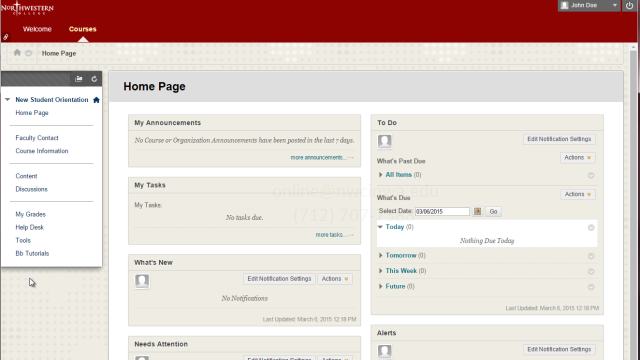Open the calendar date picker icon

[x=478, y=211]
